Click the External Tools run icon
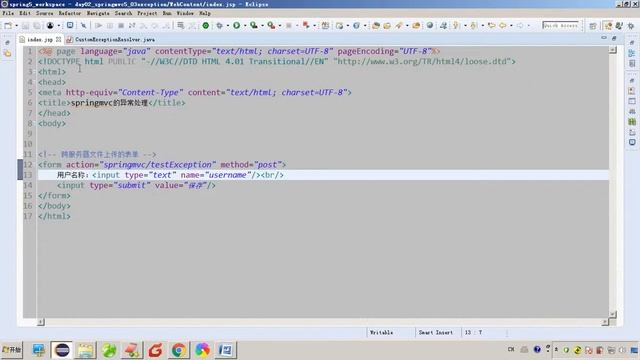This screenshot has width=640, height=360. (271, 25)
